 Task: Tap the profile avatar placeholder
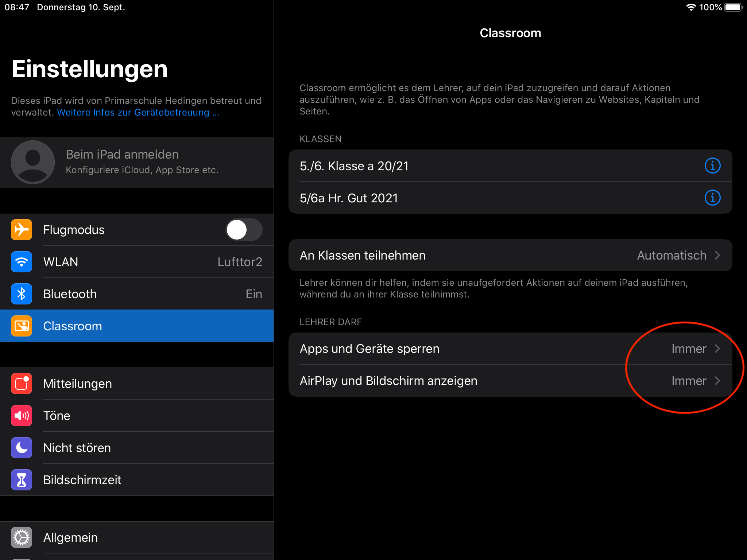[33, 162]
